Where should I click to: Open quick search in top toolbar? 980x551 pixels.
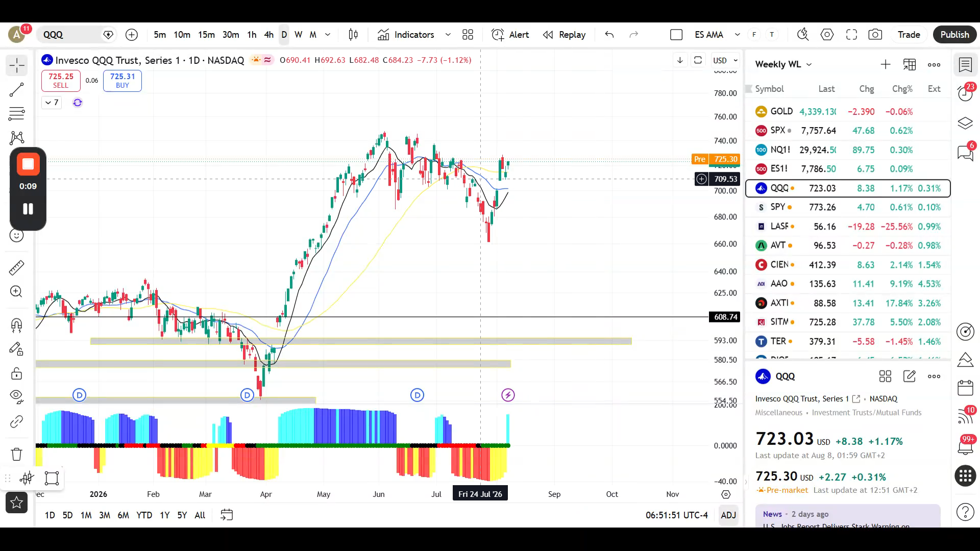click(x=803, y=35)
